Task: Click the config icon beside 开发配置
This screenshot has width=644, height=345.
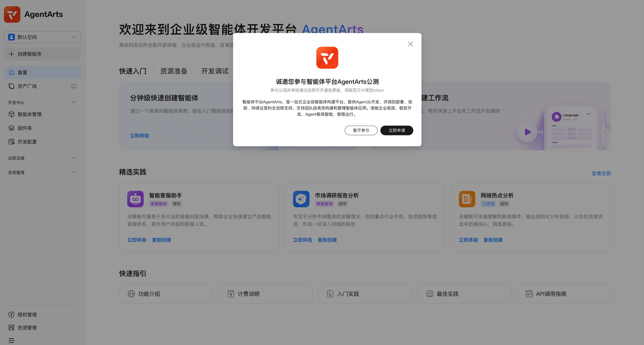Action: [x=11, y=142]
